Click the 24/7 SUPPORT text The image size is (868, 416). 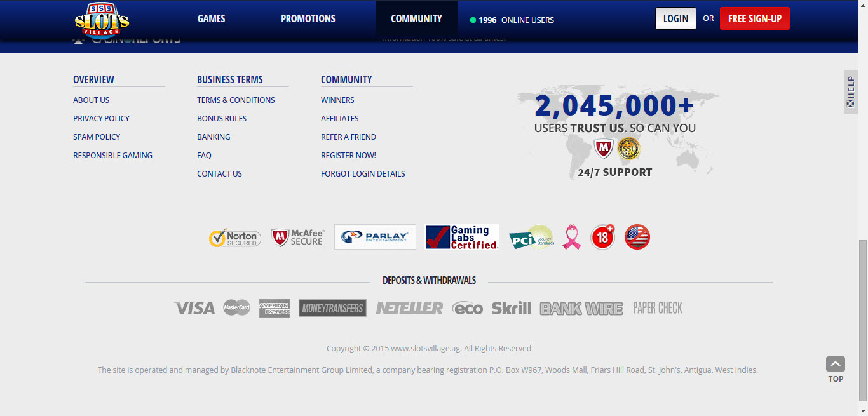pos(614,173)
